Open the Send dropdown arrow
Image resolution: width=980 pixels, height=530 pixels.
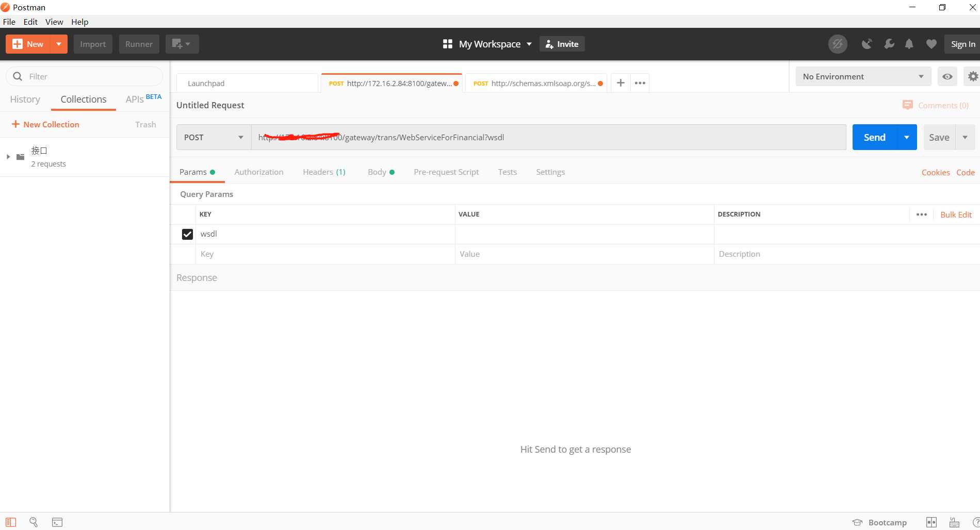pos(907,137)
